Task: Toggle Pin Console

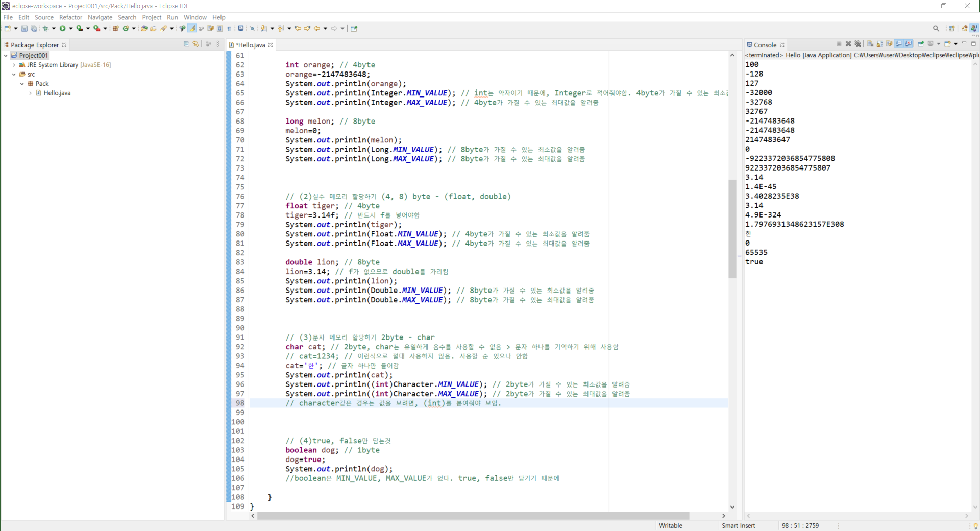Action: [921, 44]
